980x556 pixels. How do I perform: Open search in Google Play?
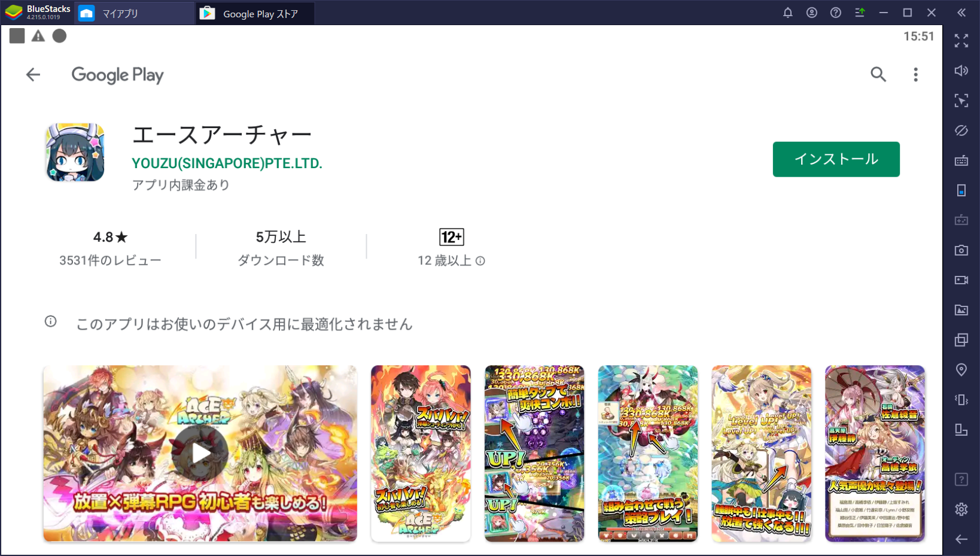878,74
